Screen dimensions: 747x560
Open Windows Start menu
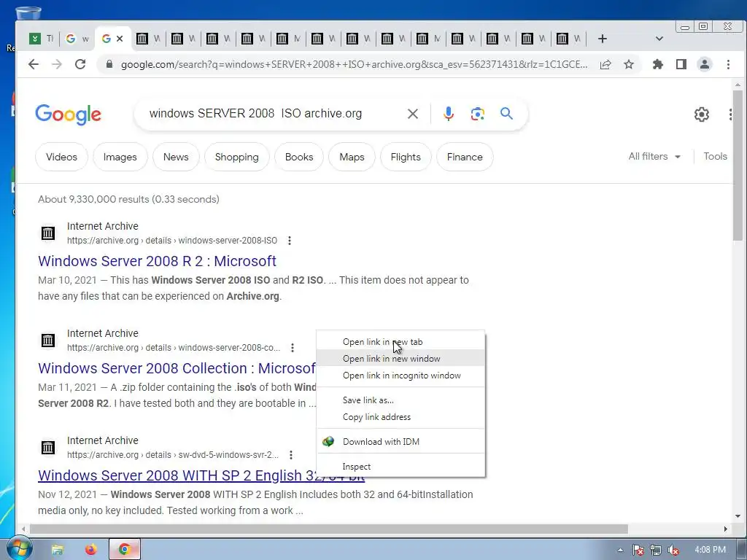click(x=19, y=548)
